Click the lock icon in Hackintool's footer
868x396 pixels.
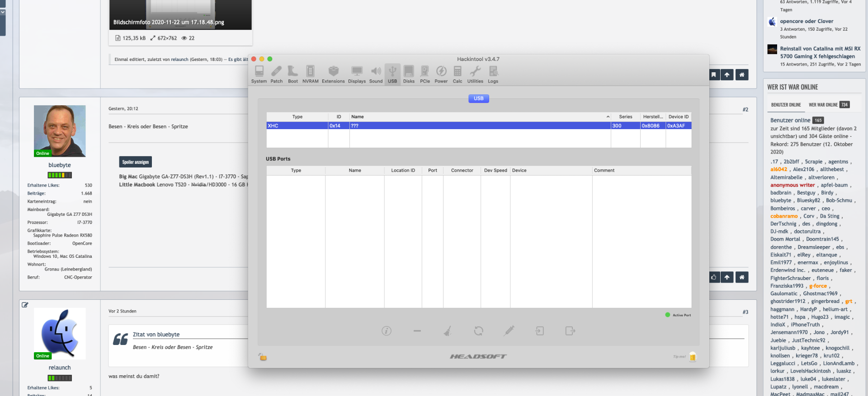pos(263,357)
